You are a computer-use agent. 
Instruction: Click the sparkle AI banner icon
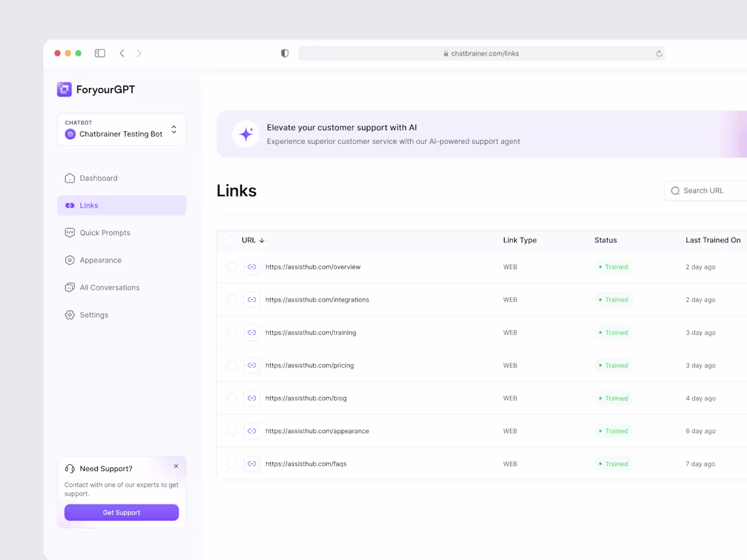click(x=245, y=134)
